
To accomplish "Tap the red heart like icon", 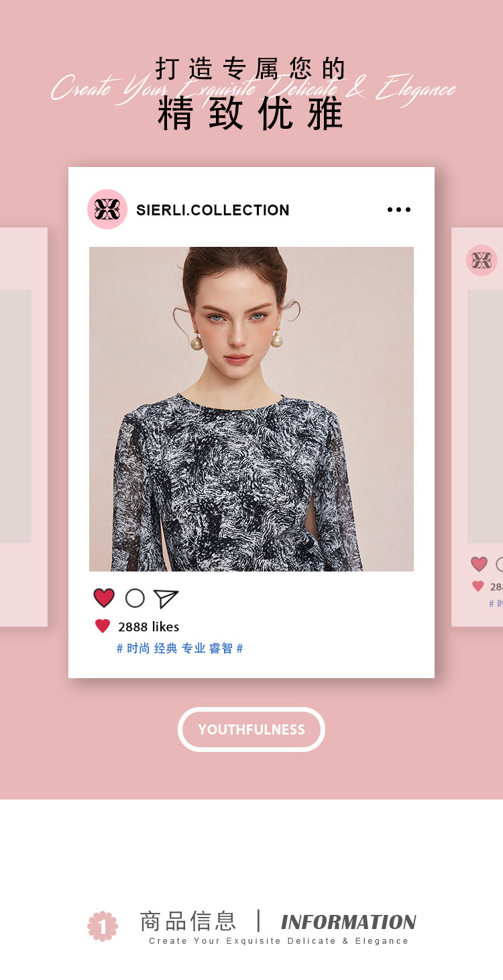I will pos(104,598).
